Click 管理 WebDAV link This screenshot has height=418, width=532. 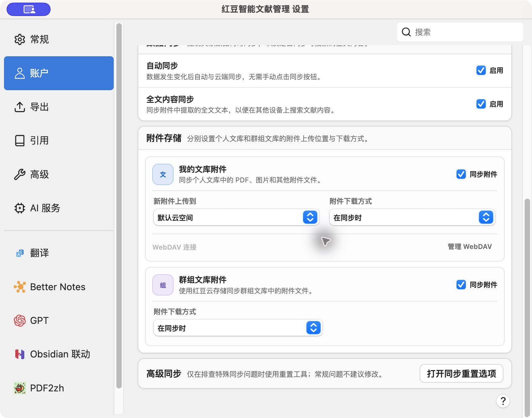[469, 247]
